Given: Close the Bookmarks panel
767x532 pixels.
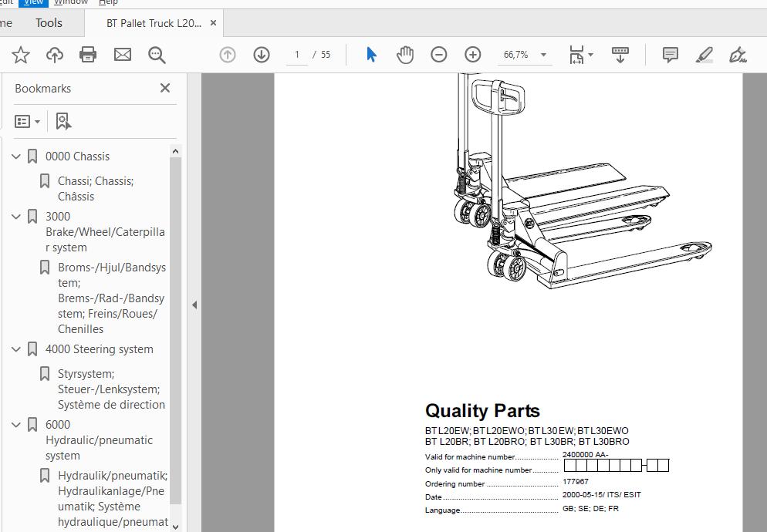Looking at the screenshot, I should point(164,89).
